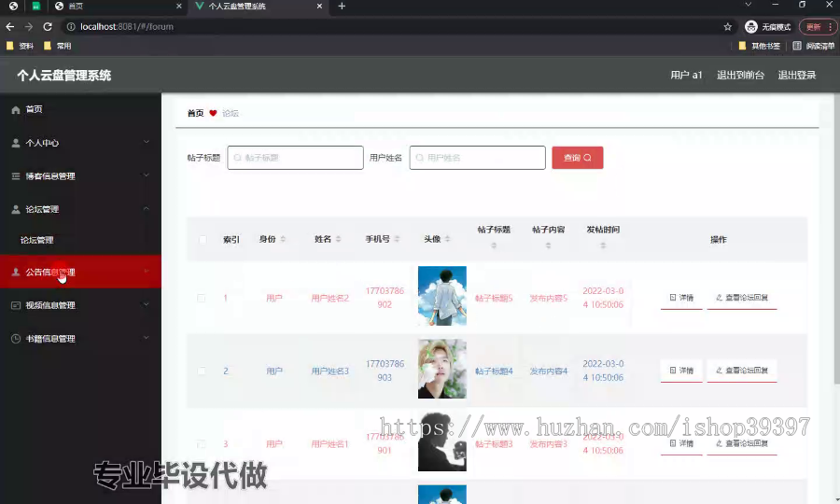Open 详情 for 帖子标题3 row
The height and width of the screenshot is (504, 840).
pyautogui.click(x=681, y=443)
